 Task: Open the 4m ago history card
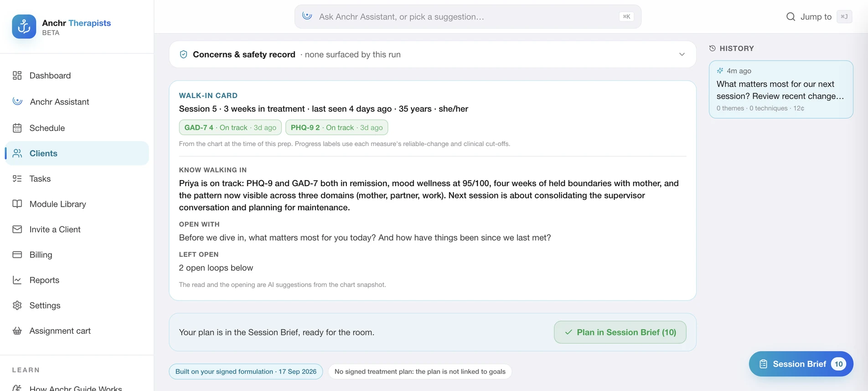point(781,89)
